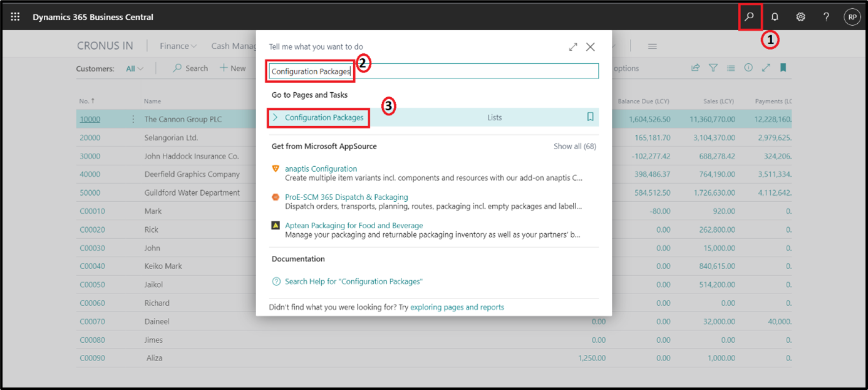This screenshot has height=390, width=868.
Task: Open customer number C00040
Action: coord(92,266)
